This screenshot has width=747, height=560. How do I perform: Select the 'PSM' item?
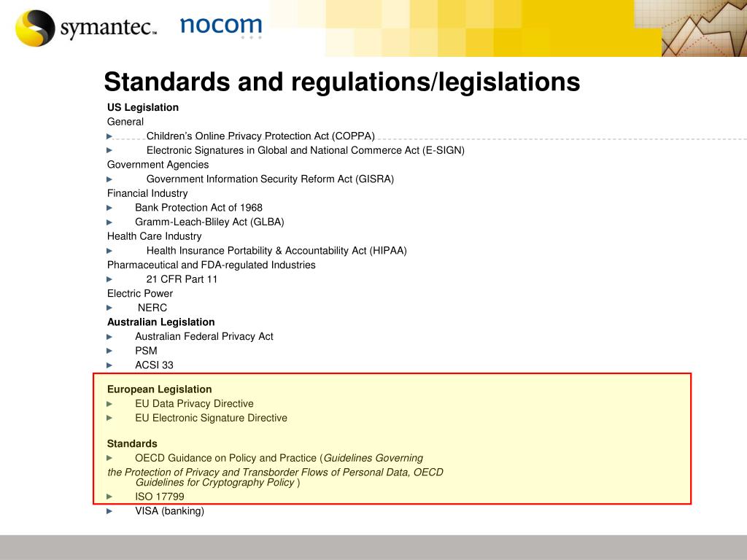click(146, 351)
